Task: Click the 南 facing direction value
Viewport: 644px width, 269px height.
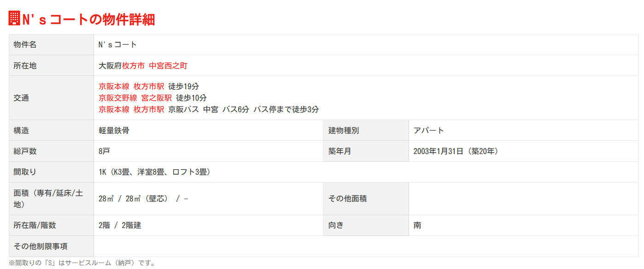Action: pos(417,225)
